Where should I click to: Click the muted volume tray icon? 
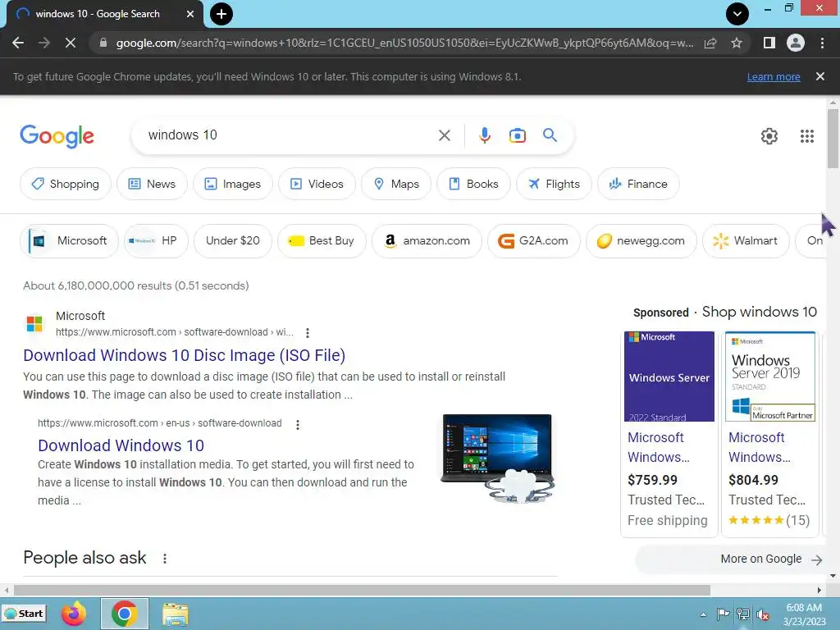coord(763,614)
